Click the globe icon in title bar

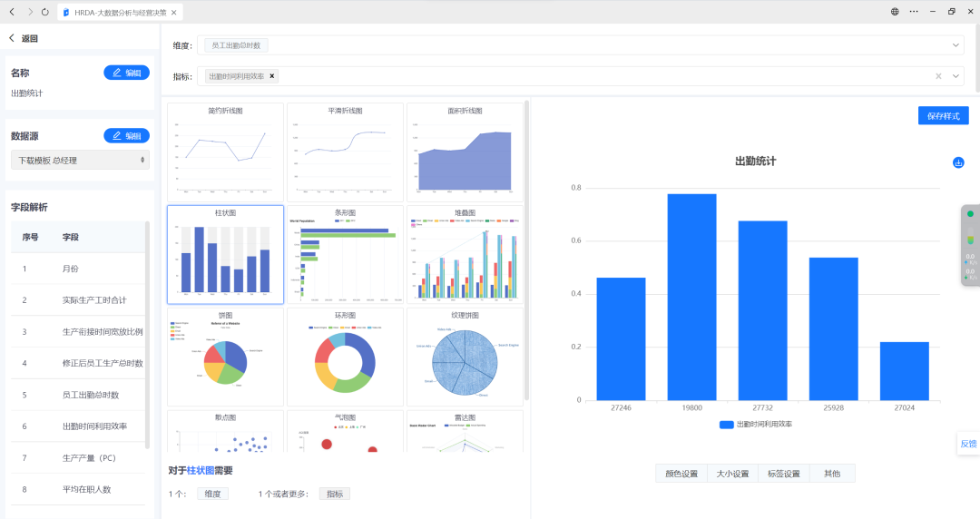[895, 12]
